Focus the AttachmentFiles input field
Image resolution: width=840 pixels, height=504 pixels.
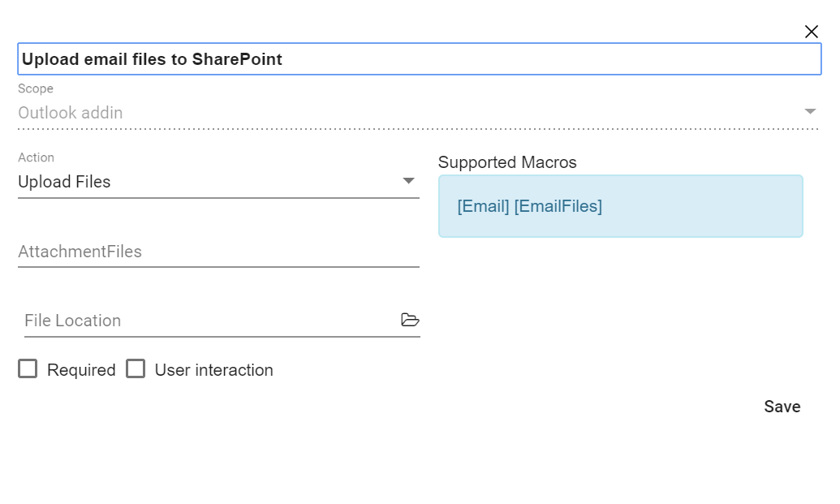[x=218, y=252]
